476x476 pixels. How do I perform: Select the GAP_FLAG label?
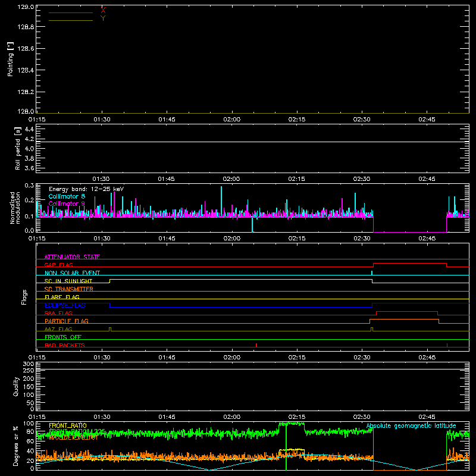(x=58, y=265)
